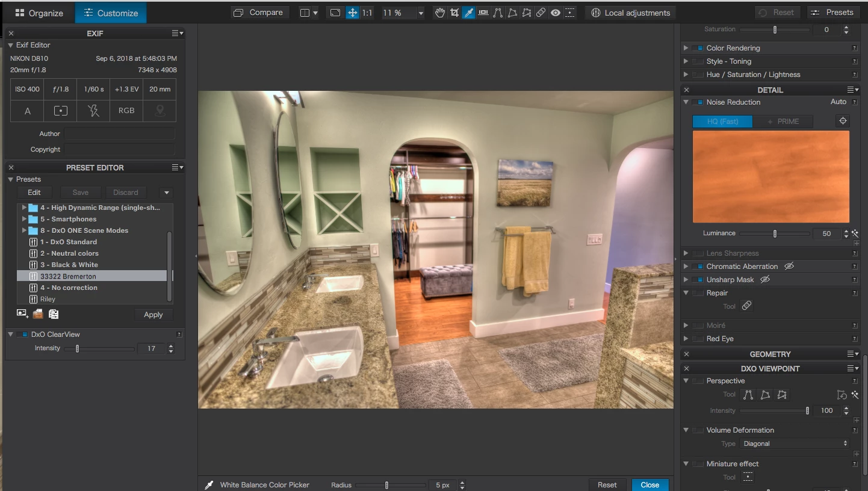Screen dimensions: 868x491
Task: Click the Close button for White Balance picker
Action: coord(650,485)
